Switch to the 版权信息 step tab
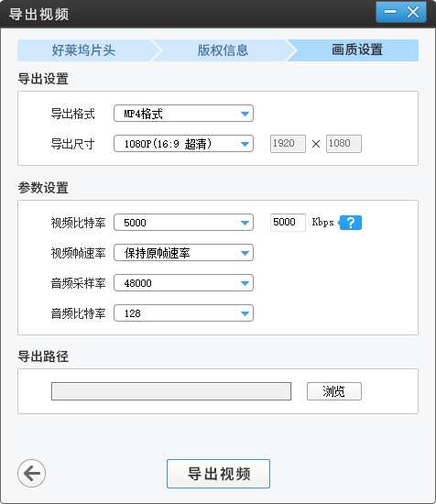The height and width of the screenshot is (504, 436). coord(223,50)
